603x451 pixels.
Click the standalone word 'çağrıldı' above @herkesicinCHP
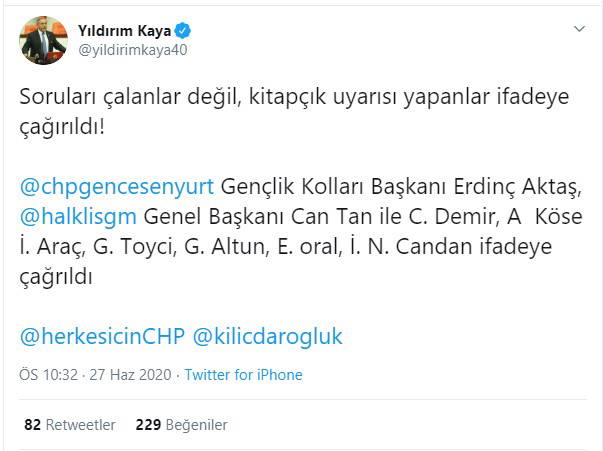56,275
